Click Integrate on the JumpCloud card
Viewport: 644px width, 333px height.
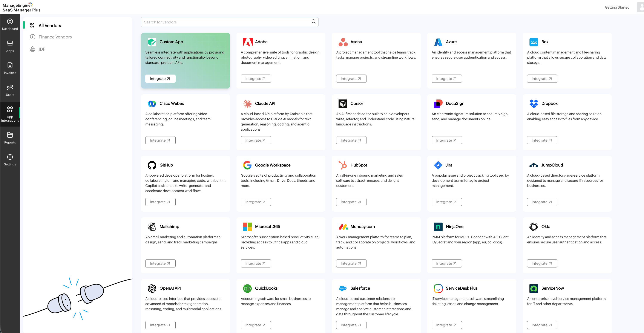point(542,202)
